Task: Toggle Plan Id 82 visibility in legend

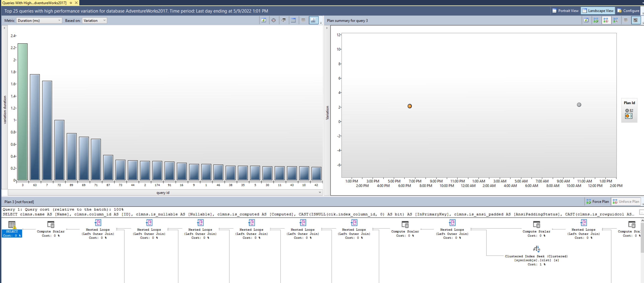Action: [x=628, y=110]
